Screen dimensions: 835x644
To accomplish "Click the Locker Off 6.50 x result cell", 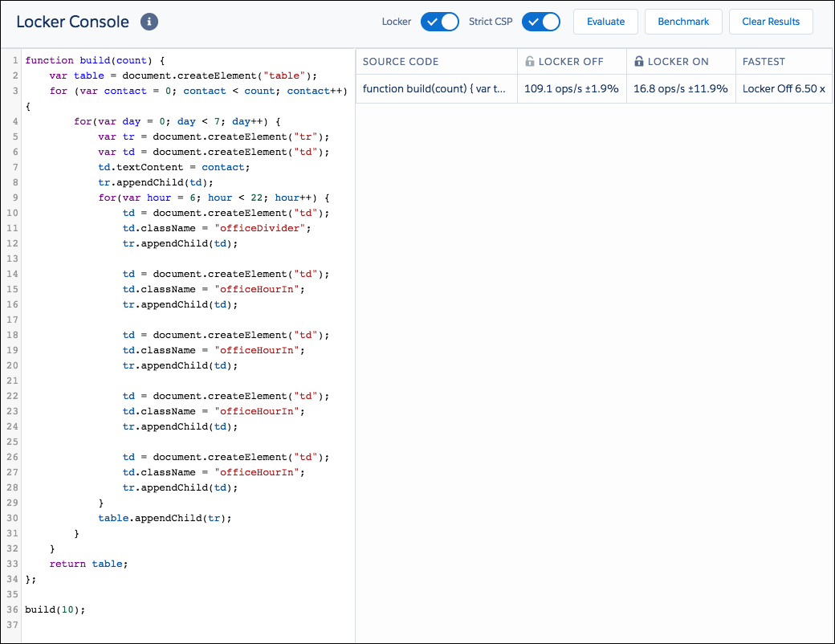I will tap(784, 89).
